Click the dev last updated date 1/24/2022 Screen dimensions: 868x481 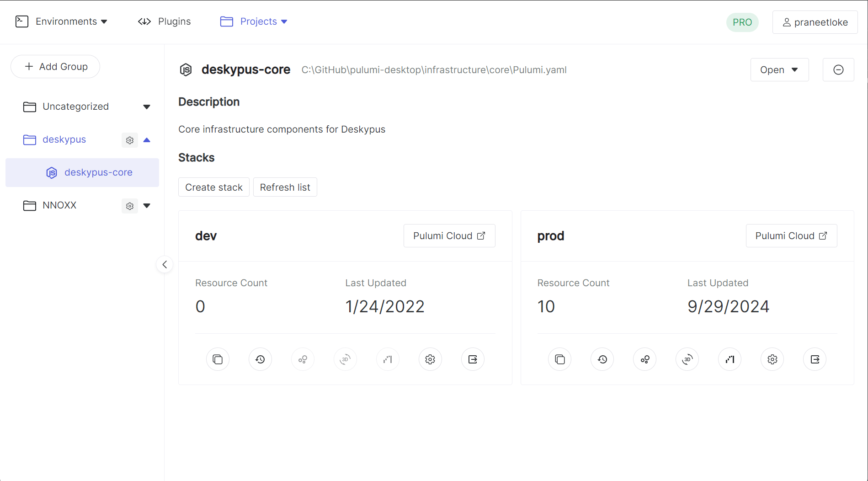[x=385, y=306]
